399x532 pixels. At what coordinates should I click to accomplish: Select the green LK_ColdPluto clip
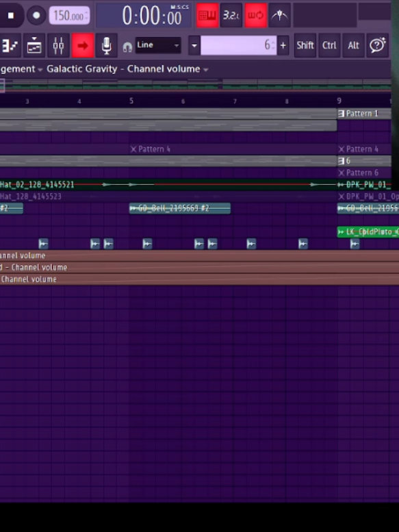[x=368, y=232]
